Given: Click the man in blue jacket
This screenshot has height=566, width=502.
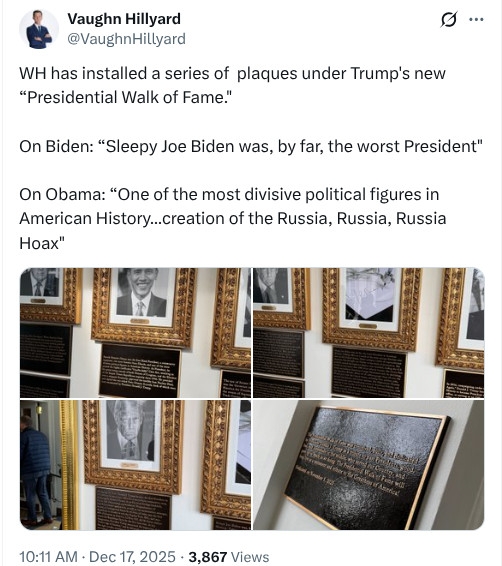Looking at the screenshot, I should pos(35,469).
